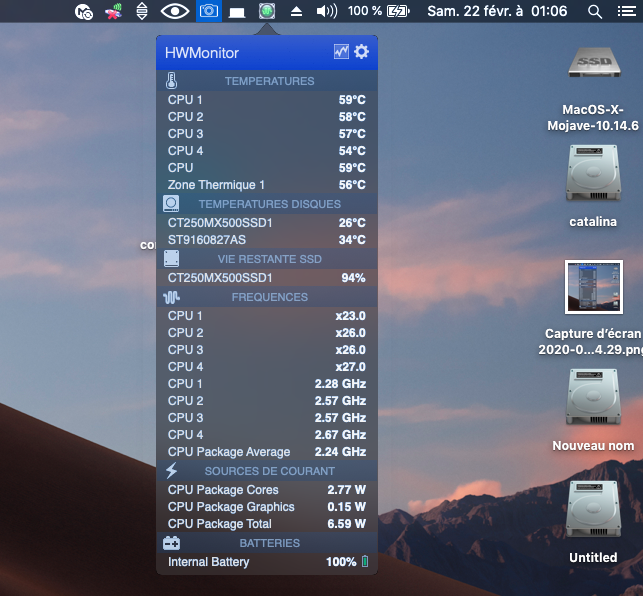Select the CPU 1 59°C temperature row
643x596 pixels.
pyautogui.click(x=267, y=100)
